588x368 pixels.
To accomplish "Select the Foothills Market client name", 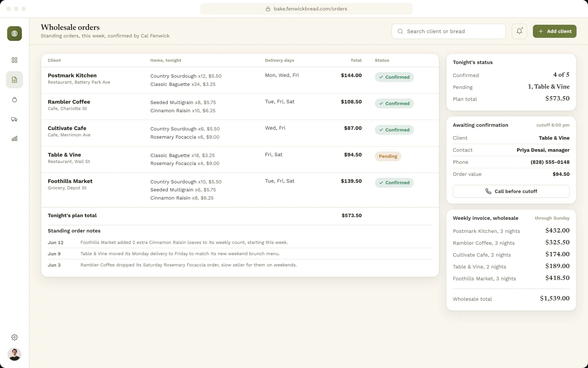I will click(70, 181).
